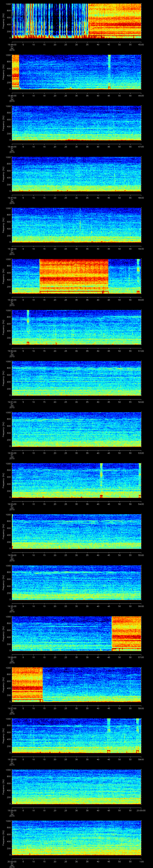Image resolution: width=153 pixels, height=868 pixels.
Task: Open the 19:52 spectrogram panel
Action: tap(77, 429)
